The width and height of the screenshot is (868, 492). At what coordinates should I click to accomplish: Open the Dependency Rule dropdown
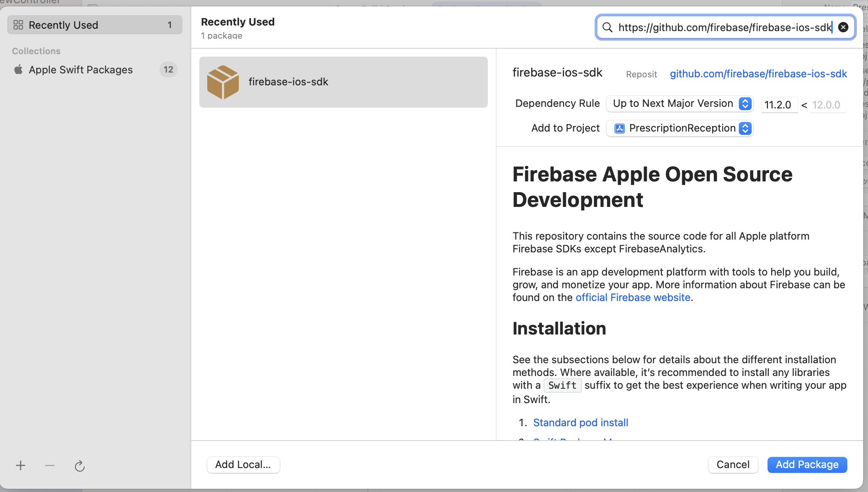click(679, 104)
